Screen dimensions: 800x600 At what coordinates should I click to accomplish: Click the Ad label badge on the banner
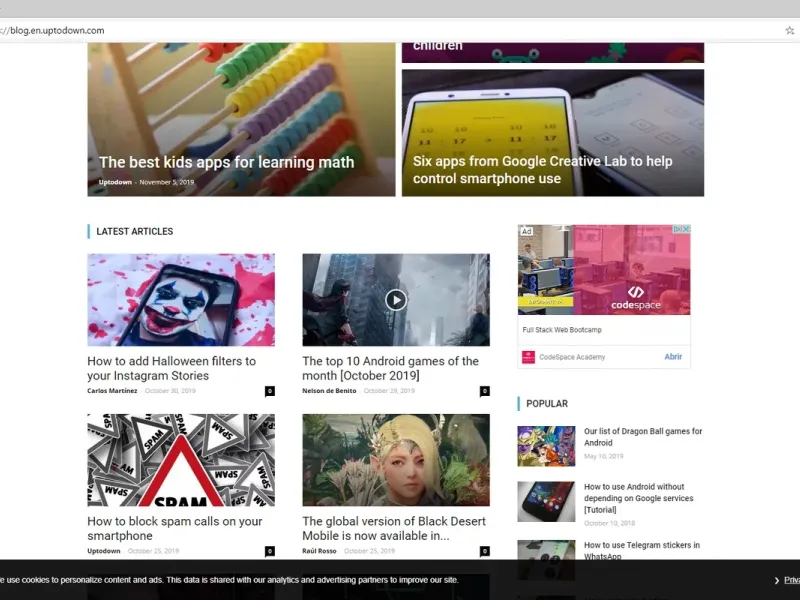tap(527, 231)
